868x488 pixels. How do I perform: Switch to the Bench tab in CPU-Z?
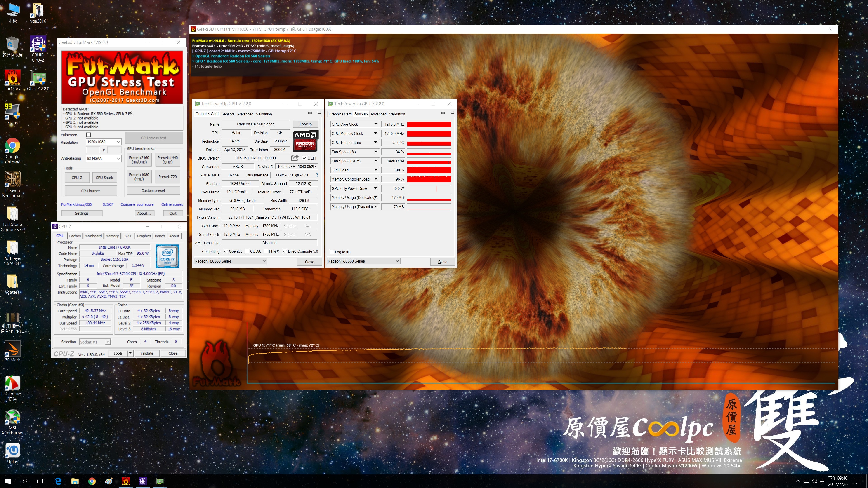coord(160,236)
